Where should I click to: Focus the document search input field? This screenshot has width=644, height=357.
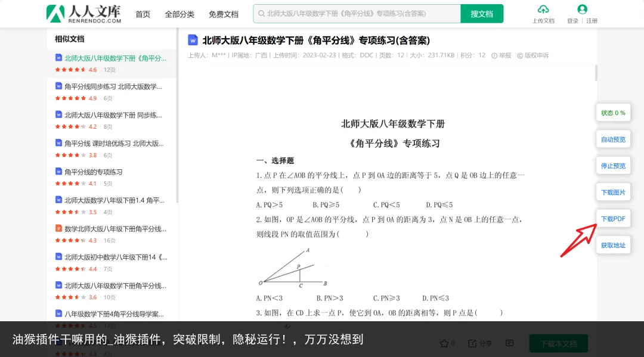point(357,14)
